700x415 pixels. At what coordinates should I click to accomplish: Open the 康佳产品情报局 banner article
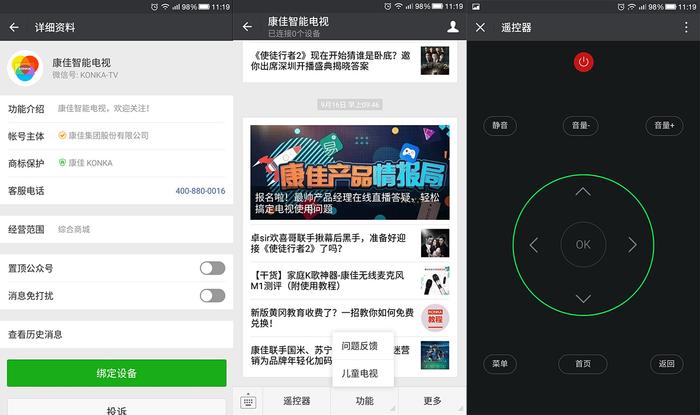click(350, 172)
